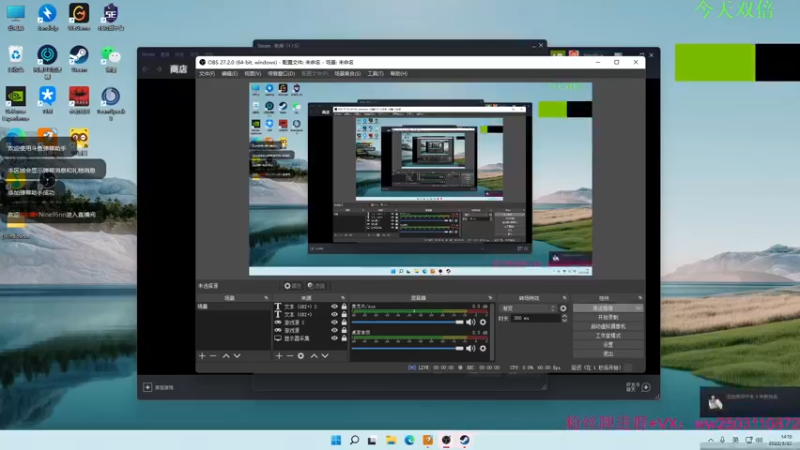Click 退出 to exit OBS
Screen dimensions: 800x450
click(608, 354)
